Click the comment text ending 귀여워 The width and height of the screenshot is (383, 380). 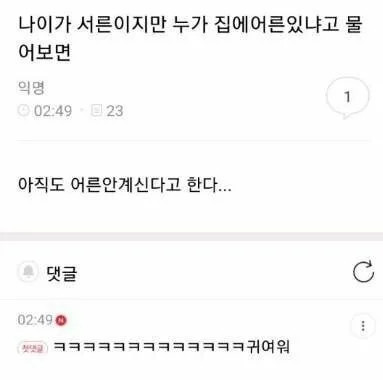click(x=172, y=347)
